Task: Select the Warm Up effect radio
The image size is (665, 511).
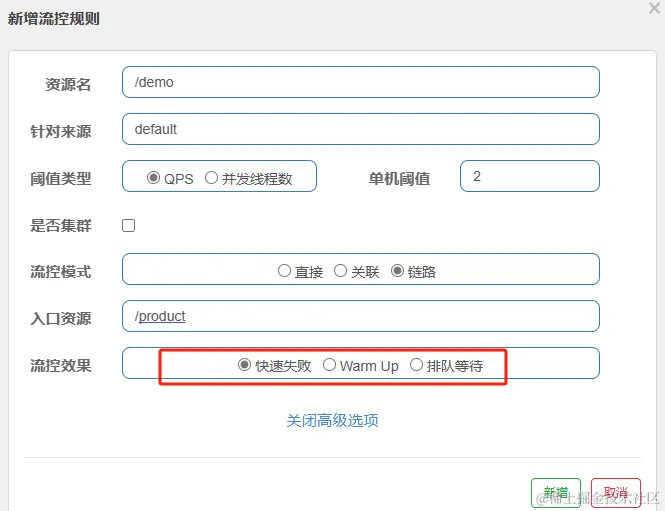Action: tap(329, 364)
